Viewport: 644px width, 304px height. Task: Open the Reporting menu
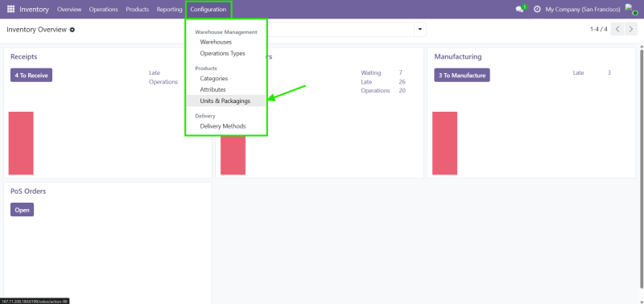click(169, 9)
